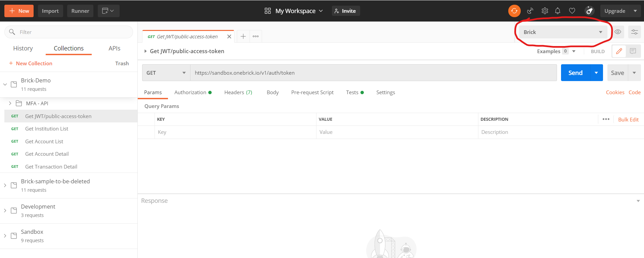Open the Runner button
Viewport: 644px width, 258px height.
tap(80, 11)
